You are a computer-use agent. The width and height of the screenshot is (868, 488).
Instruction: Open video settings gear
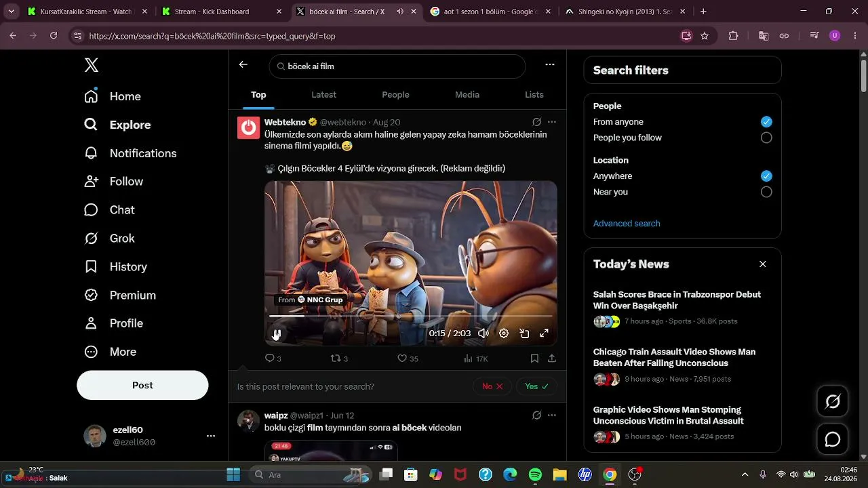(x=504, y=333)
